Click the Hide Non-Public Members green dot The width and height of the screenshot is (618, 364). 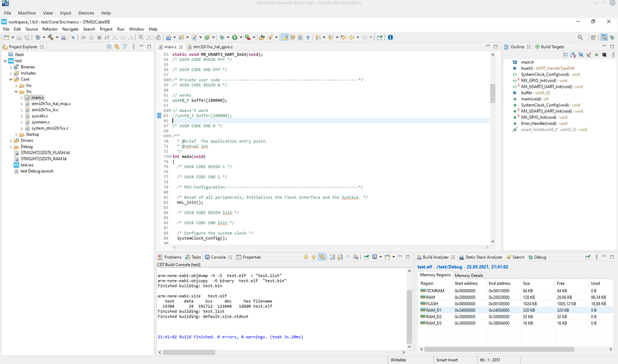596,55
